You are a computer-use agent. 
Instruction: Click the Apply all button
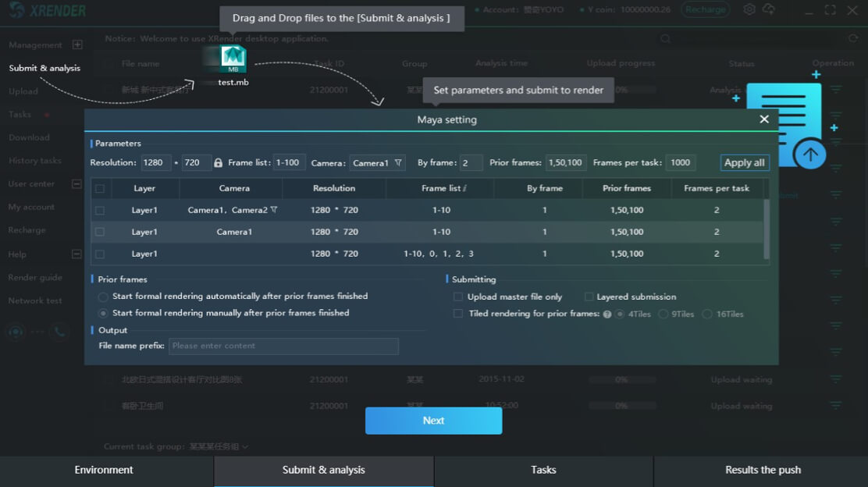tap(744, 162)
